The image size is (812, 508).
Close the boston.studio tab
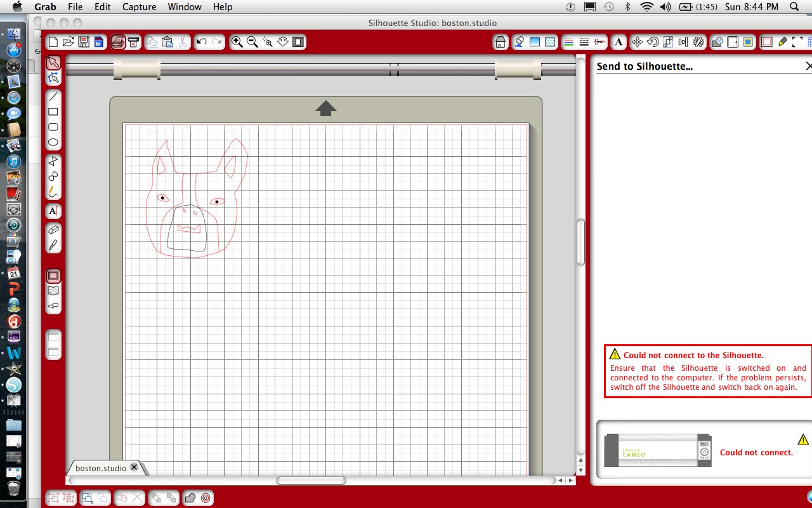coord(134,467)
